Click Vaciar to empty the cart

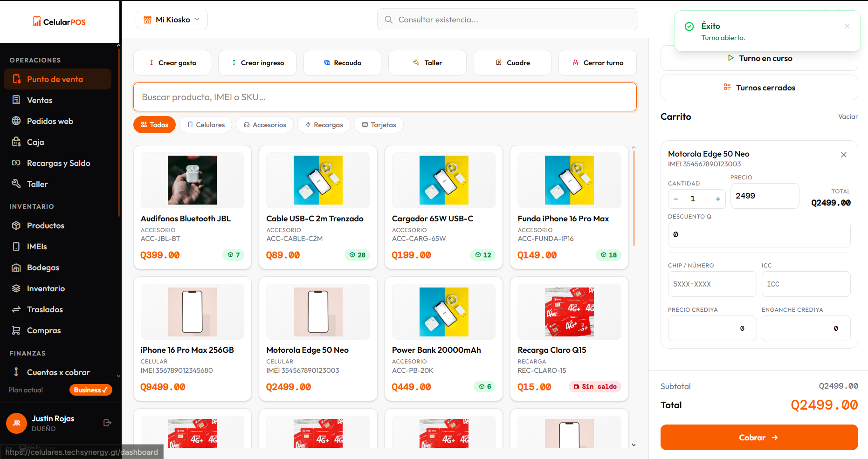(847, 116)
